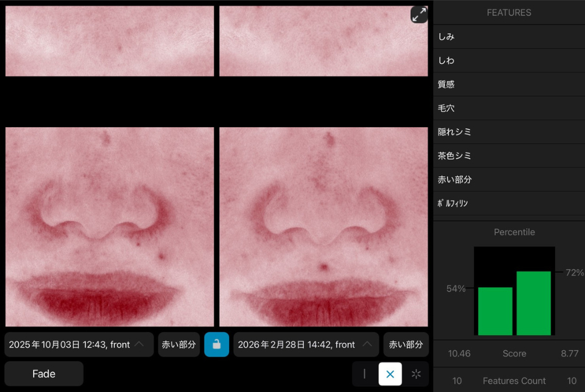Choose 質感 from the features list
This screenshot has width=585, height=392.
[508, 84]
